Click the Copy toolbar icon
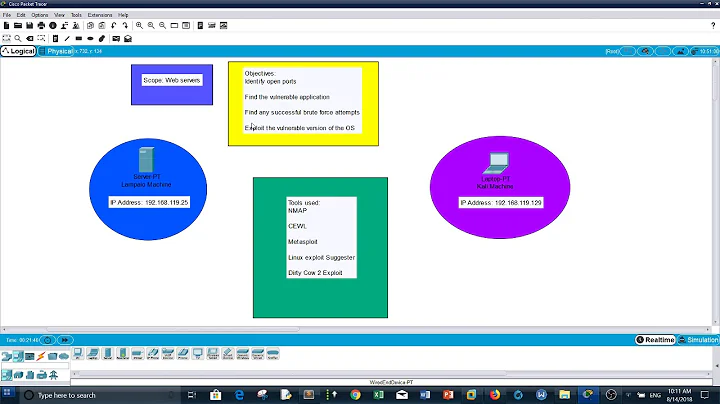 pyautogui.click(x=90, y=26)
